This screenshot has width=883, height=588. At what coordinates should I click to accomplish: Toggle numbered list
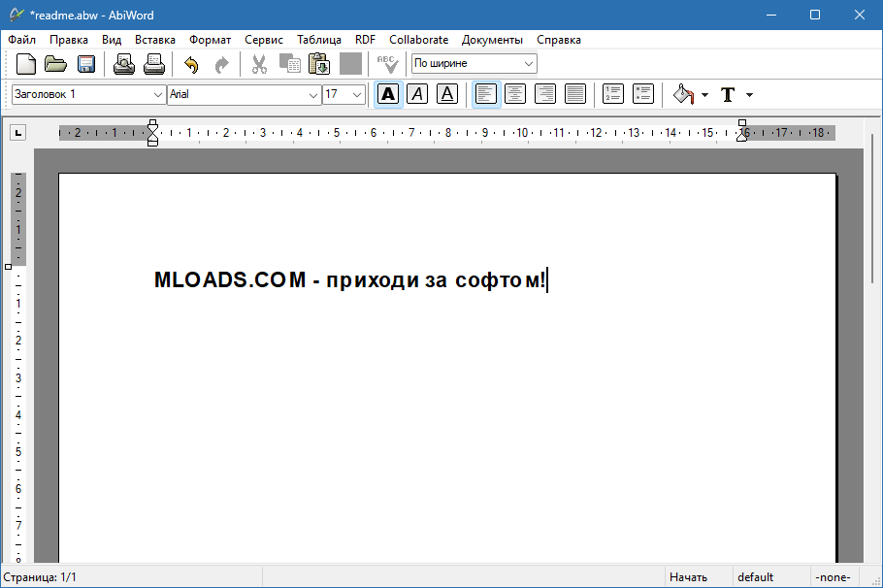click(x=612, y=94)
